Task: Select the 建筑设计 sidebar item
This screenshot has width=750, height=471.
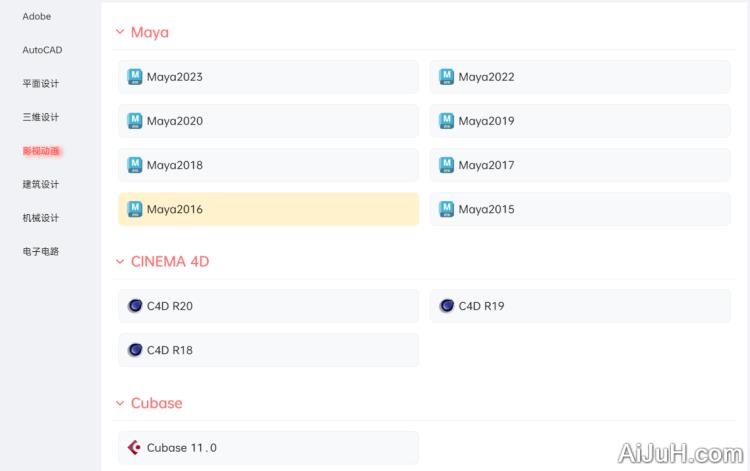Action: click(41, 184)
